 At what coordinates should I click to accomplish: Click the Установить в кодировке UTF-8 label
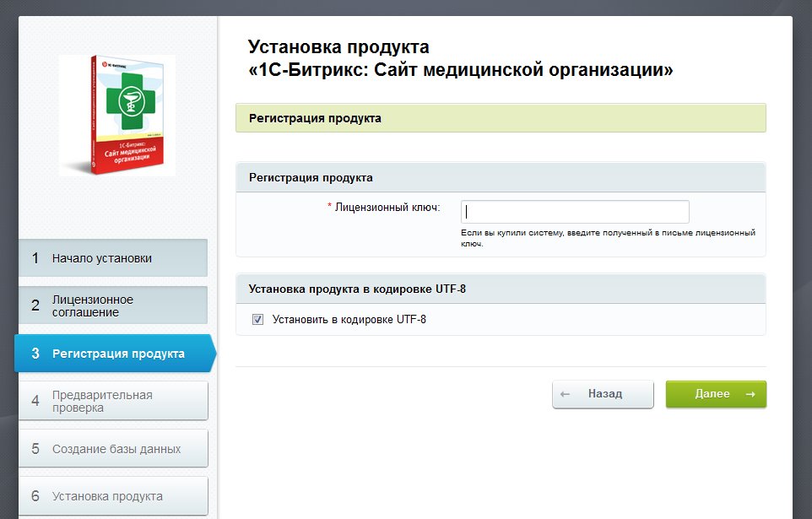point(349,320)
